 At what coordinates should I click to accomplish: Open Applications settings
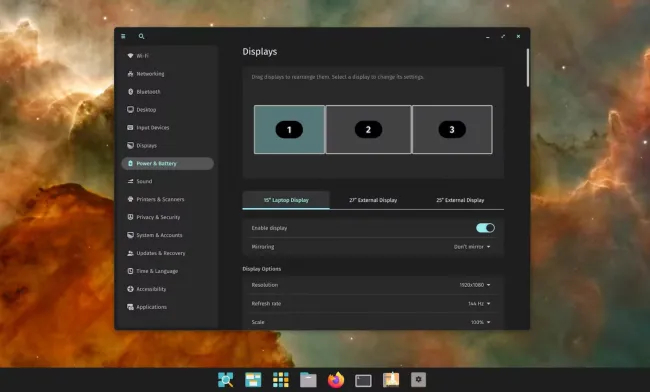[167, 307]
